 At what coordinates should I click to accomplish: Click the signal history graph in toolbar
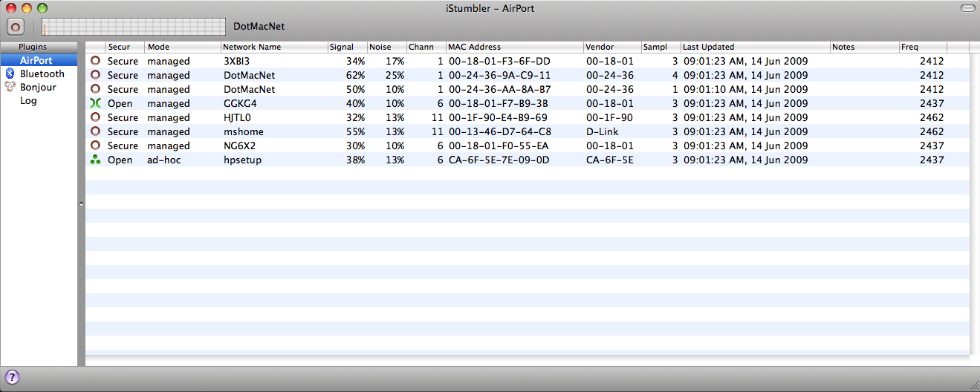(x=133, y=27)
